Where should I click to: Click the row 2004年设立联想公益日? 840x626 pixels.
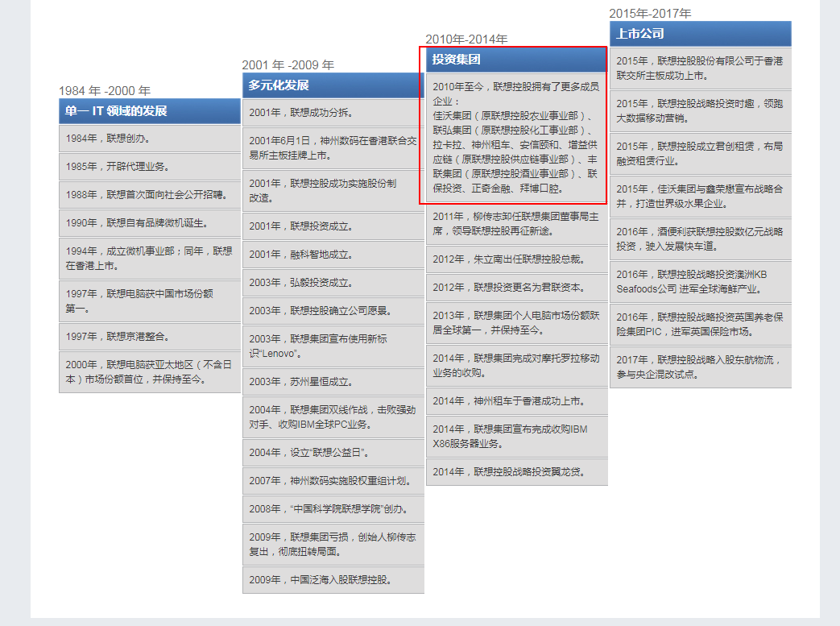pos(333,452)
